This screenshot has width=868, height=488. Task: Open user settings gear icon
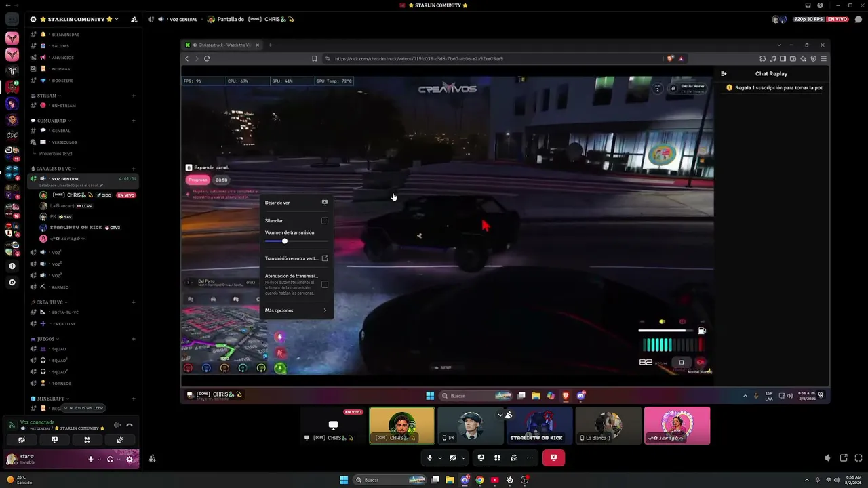coord(130,459)
